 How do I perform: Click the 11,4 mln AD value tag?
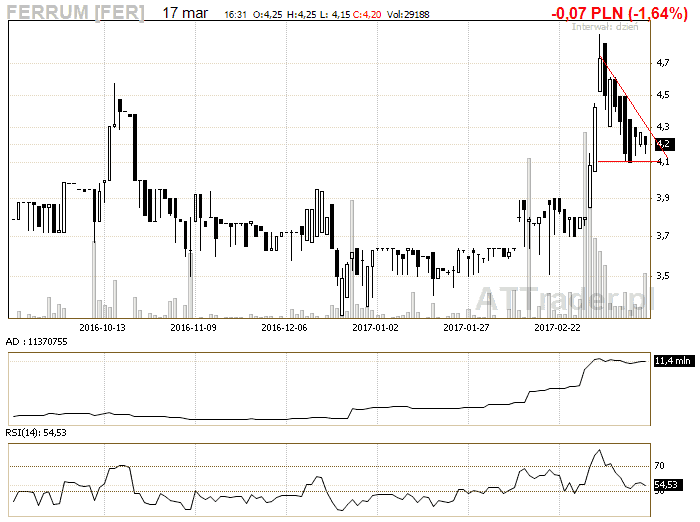click(x=670, y=360)
